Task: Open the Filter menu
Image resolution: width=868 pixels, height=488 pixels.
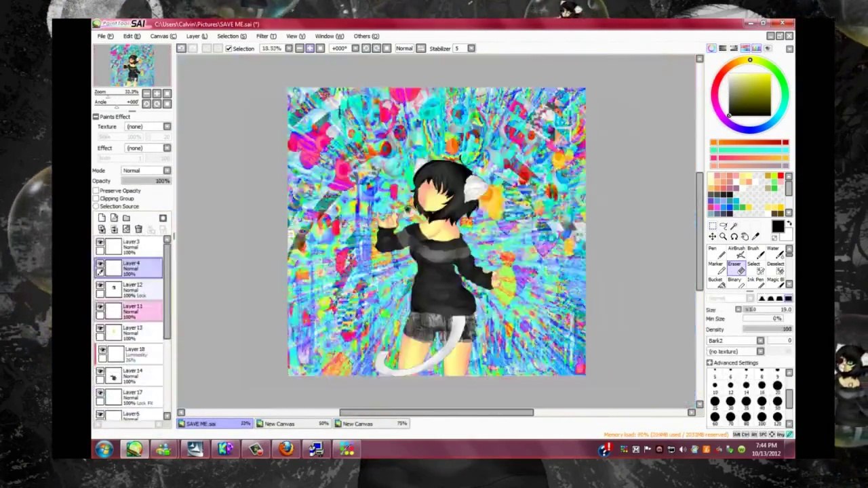Action: tap(266, 36)
